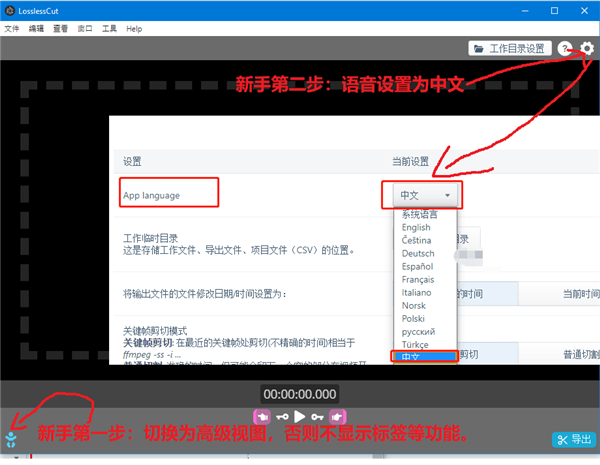Choose Deutsch language option

[x=425, y=253]
